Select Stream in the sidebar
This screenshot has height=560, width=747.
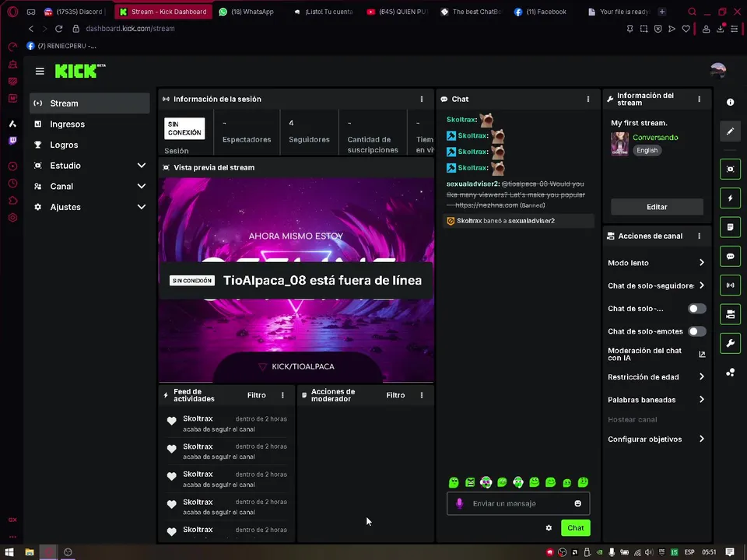(89, 103)
